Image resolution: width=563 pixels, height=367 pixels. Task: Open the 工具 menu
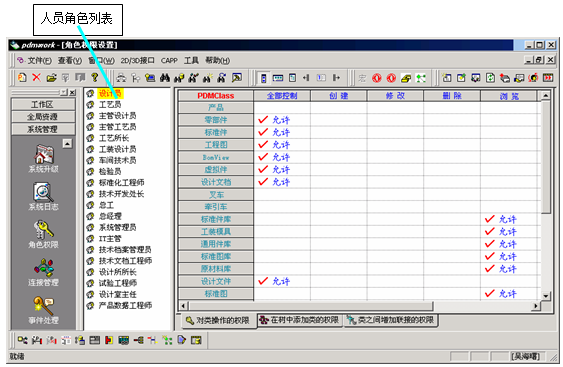pos(191,61)
